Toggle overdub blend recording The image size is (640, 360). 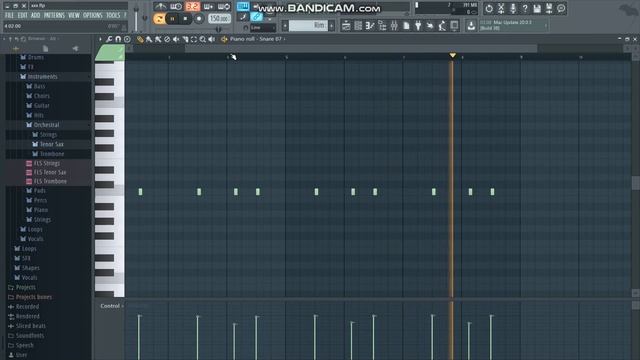pyautogui.click(x=208, y=6)
